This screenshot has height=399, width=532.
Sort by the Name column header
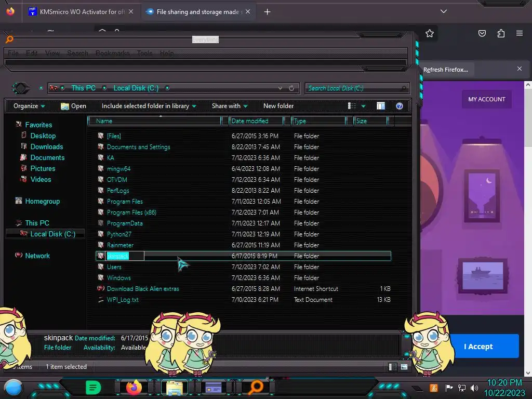(154, 121)
